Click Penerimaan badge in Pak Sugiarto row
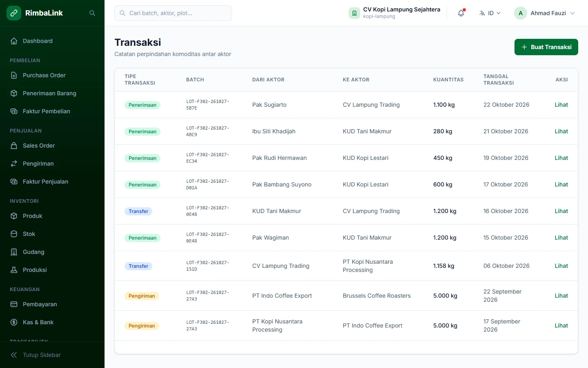This screenshot has width=588, height=368. pyautogui.click(x=143, y=105)
